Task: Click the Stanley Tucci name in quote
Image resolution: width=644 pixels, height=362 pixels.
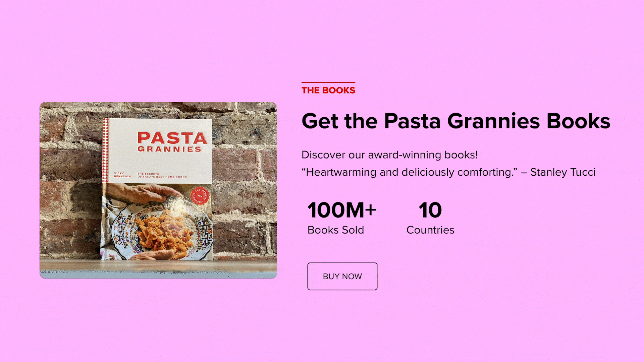Action: [x=562, y=172]
